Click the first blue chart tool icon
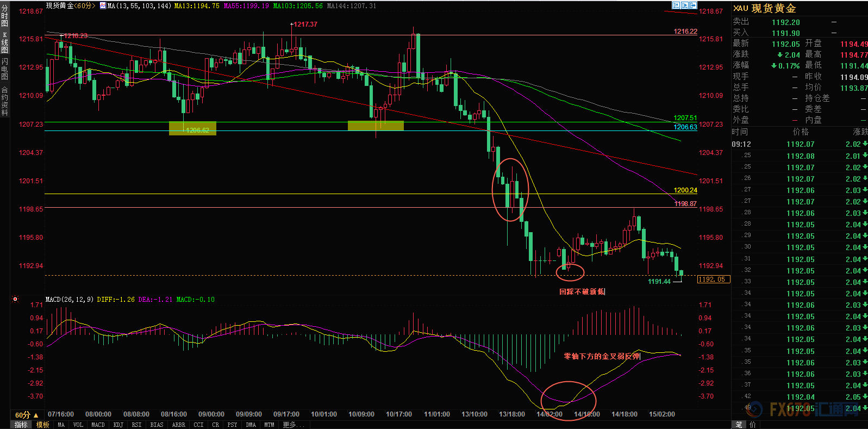868x429 pixels. [676, 5]
